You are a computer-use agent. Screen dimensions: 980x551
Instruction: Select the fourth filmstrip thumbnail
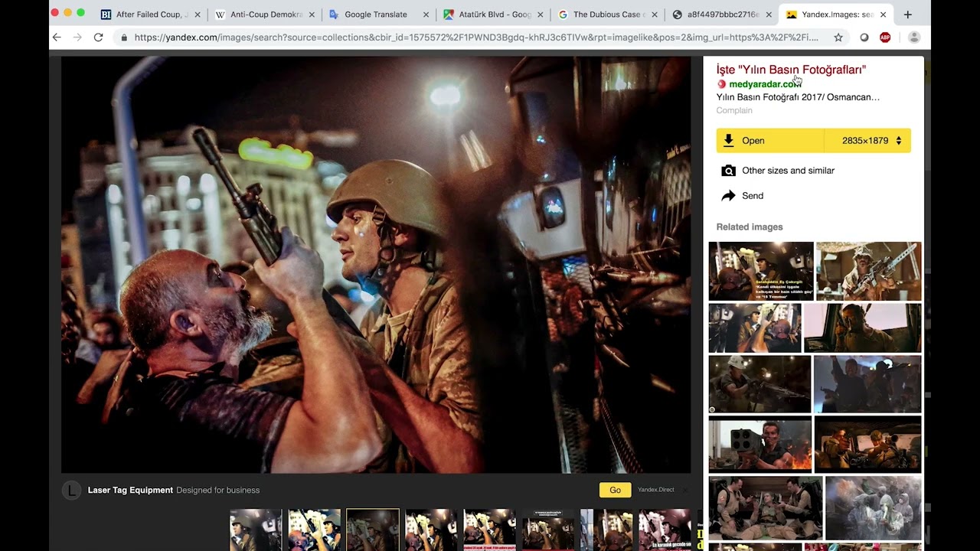pyautogui.click(x=431, y=530)
